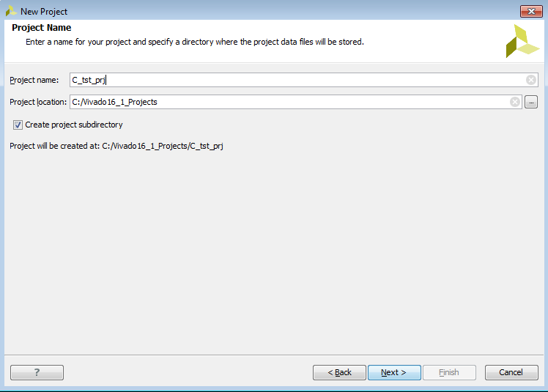Click the "Project name:" label
Image resolution: width=548 pixels, height=392 pixels.
(x=34, y=80)
